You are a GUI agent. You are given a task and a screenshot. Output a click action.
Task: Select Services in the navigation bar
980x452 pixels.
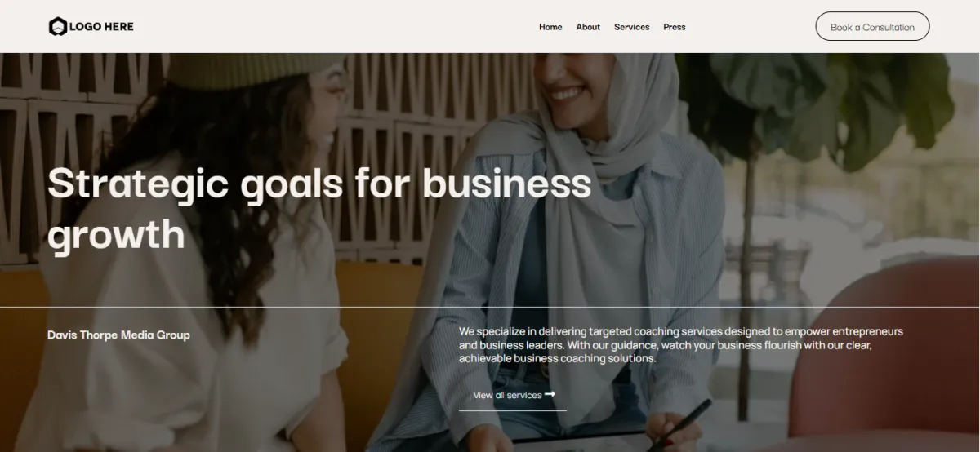632,27
